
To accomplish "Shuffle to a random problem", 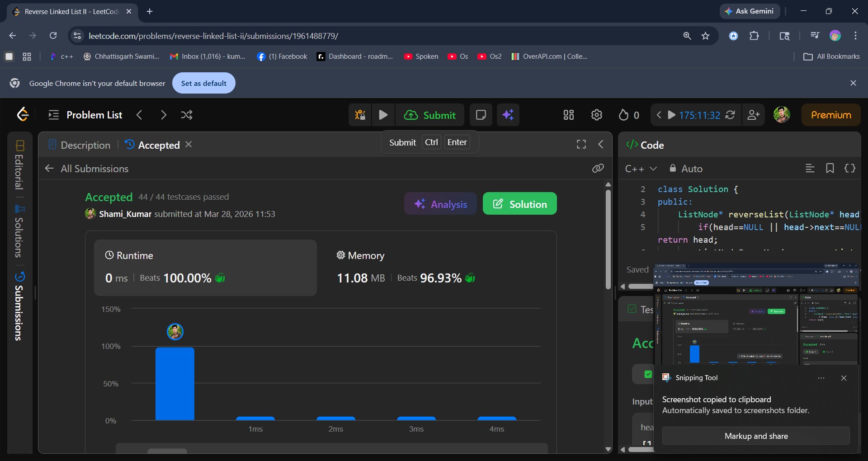I will [x=186, y=115].
